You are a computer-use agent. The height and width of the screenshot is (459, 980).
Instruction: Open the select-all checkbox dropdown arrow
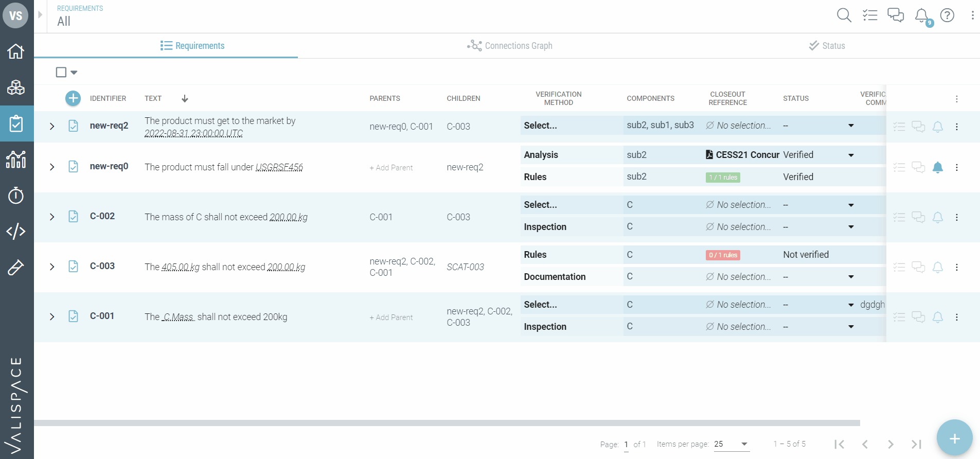click(74, 73)
